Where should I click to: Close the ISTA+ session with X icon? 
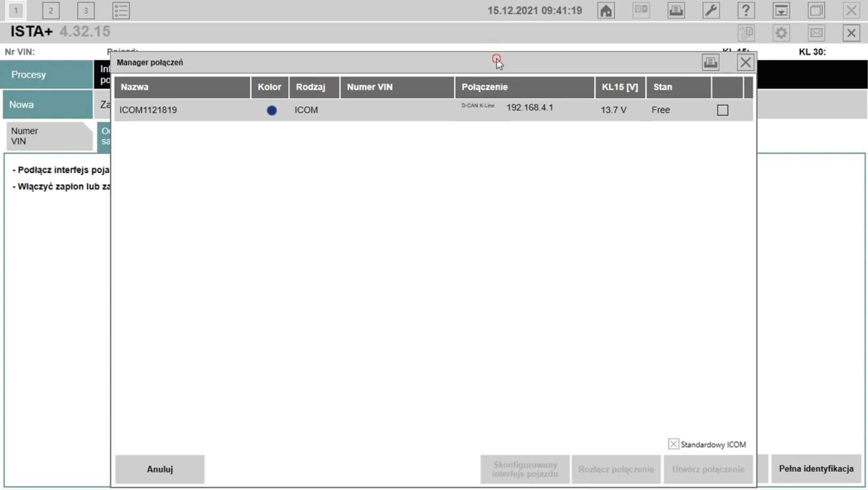[851, 33]
